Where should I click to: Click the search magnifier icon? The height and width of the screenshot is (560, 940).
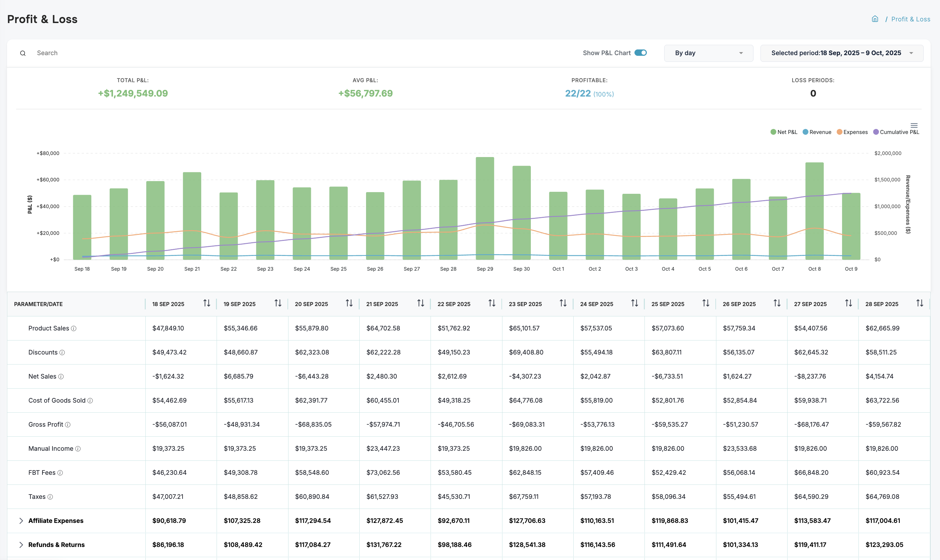23,53
